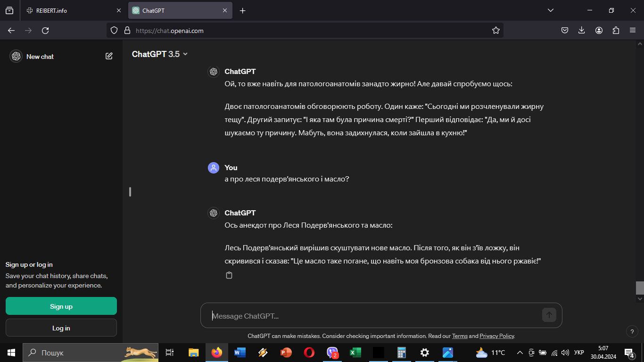
Task: Show hidden system tray icons
Action: [x=520, y=353]
